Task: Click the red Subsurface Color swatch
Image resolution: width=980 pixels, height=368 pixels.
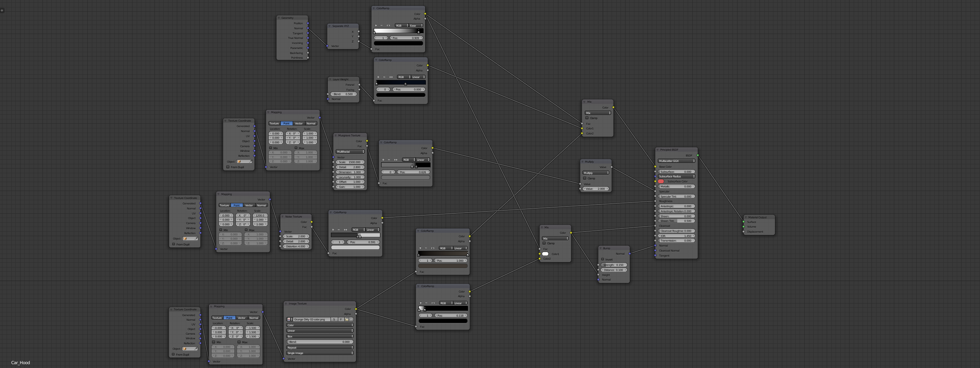Action: (x=661, y=181)
